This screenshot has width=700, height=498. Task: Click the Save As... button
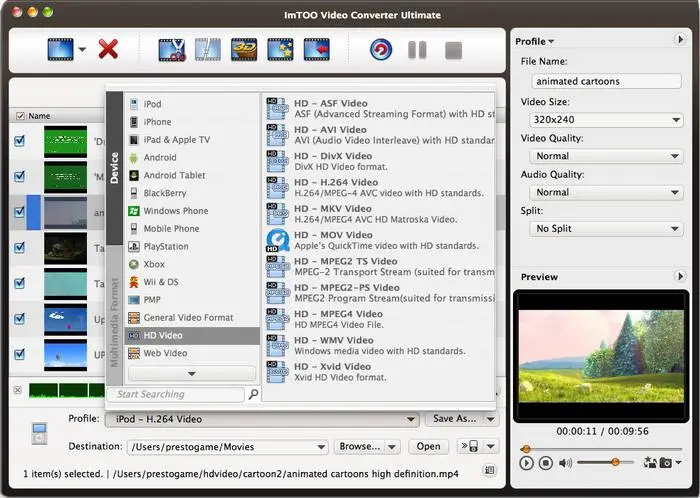(x=454, y=419)
